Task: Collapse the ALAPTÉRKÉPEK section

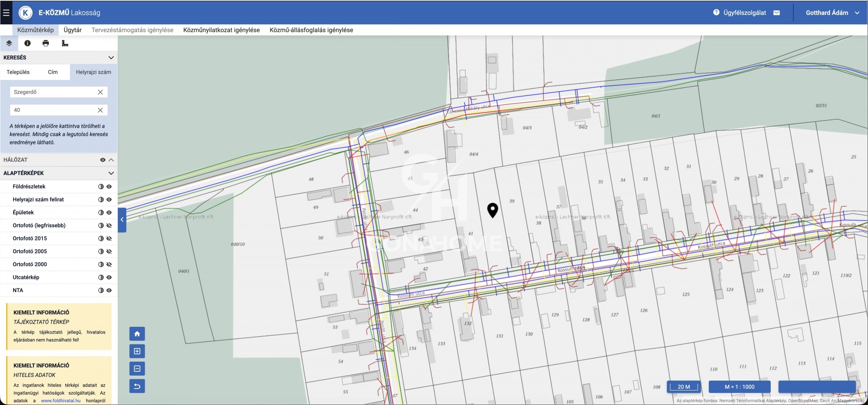Action: tap(111, 173)
